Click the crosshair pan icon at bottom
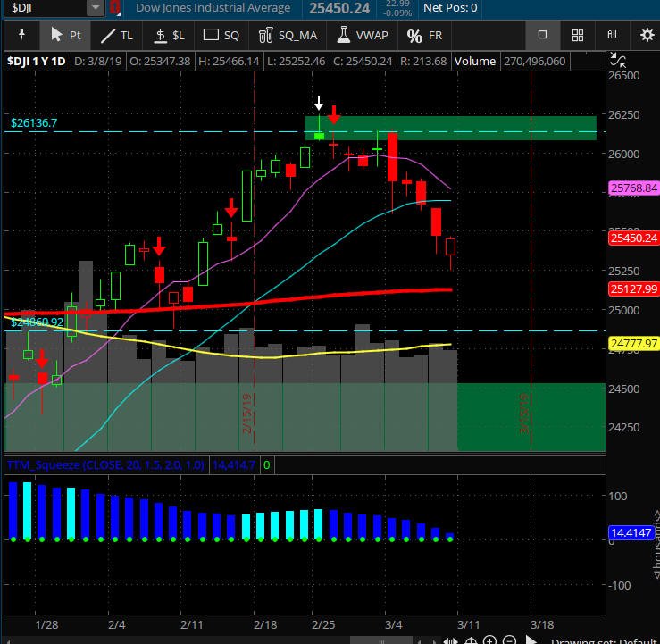This screenshot has height=644, width=660. [471, 640]
